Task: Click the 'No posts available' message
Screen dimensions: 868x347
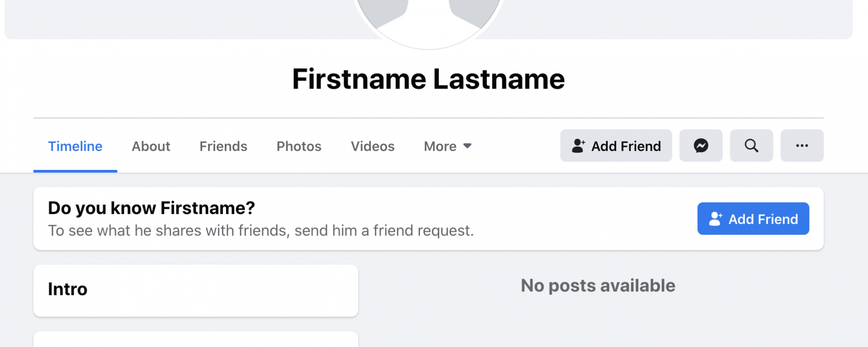Action: [x=598, y=286]
